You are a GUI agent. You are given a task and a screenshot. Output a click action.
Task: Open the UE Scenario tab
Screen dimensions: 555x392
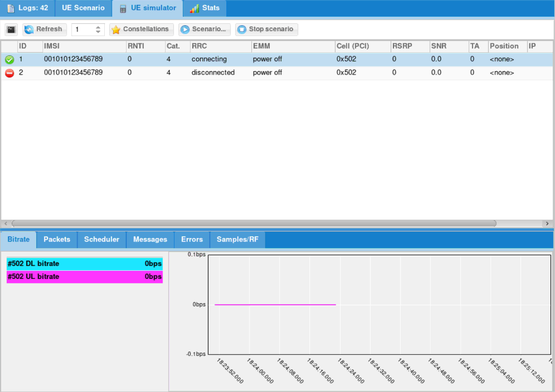[83, 8]
